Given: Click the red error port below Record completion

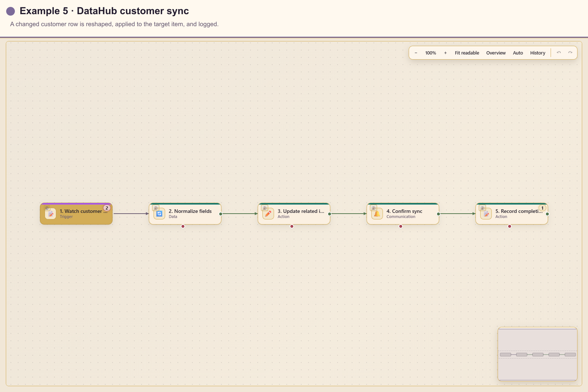Looking at the screenshot, I should pos(510,226).
